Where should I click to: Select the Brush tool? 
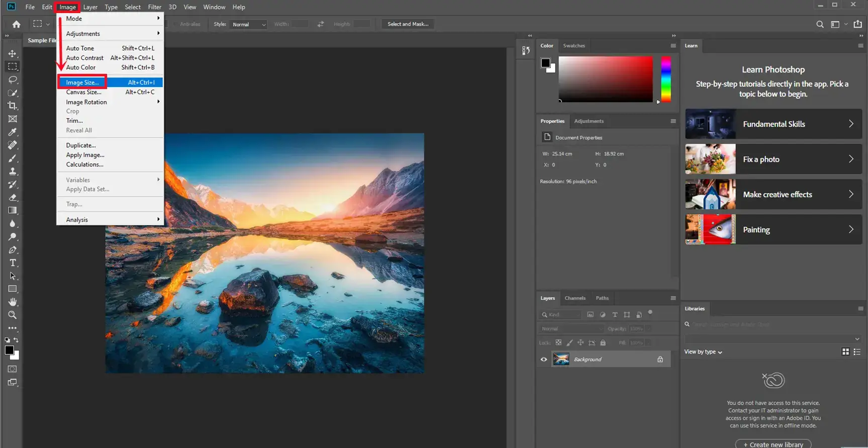click(13, 158)
